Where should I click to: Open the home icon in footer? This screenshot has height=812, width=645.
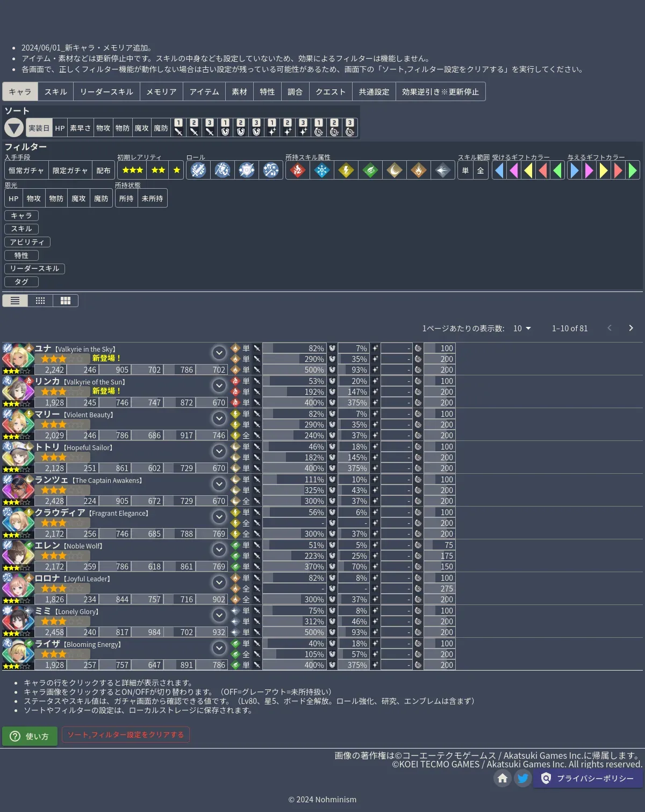[x=503, y=778]
